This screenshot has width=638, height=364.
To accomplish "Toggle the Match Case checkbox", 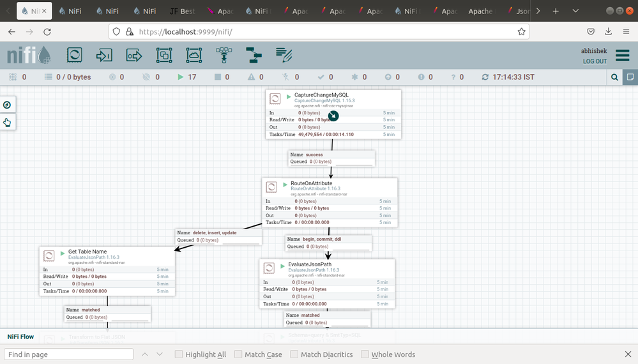I will click(x=238, y=354).
